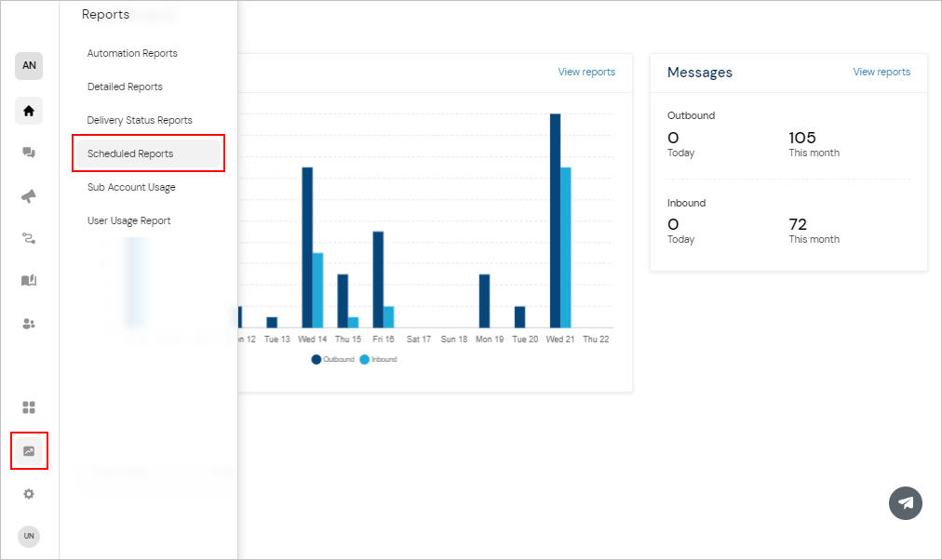942x560 pixels.
Task: Click the 72 inbound this month value
Action: coord(798,224)
